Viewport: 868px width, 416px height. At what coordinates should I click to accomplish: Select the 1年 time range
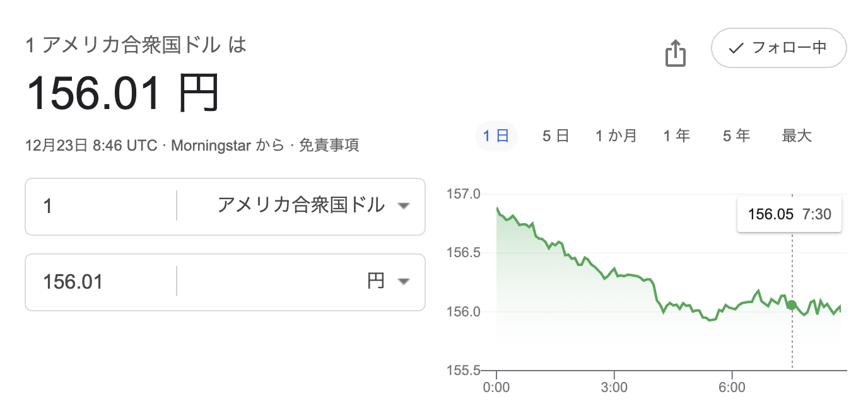[676, 136]
